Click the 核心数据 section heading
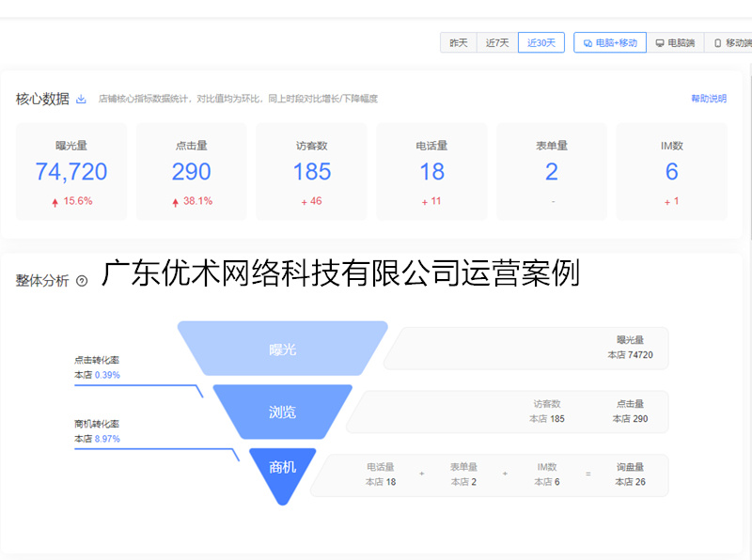The image size is (752, 560). [42, 99]
